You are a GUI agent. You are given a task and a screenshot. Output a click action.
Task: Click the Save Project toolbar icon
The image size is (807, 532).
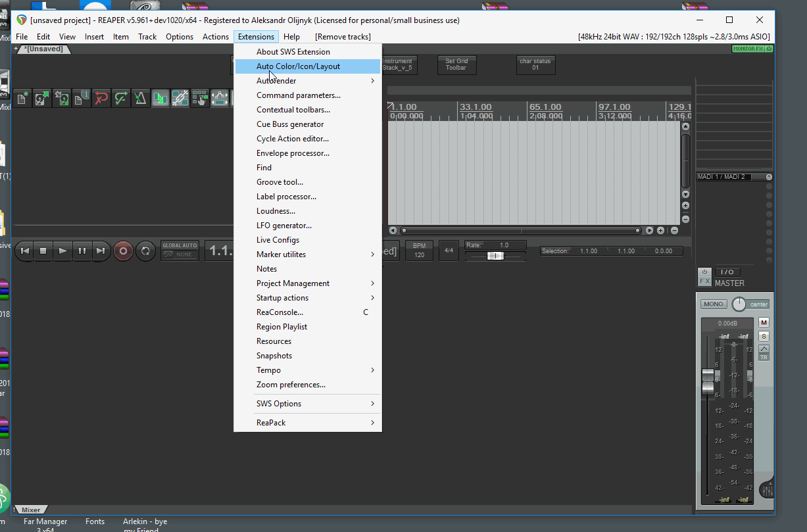[62, 99]
